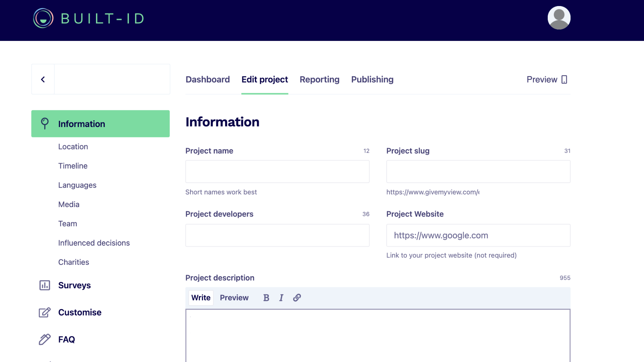
Task: Select the Information sidebar section
Action: (100, 124)
